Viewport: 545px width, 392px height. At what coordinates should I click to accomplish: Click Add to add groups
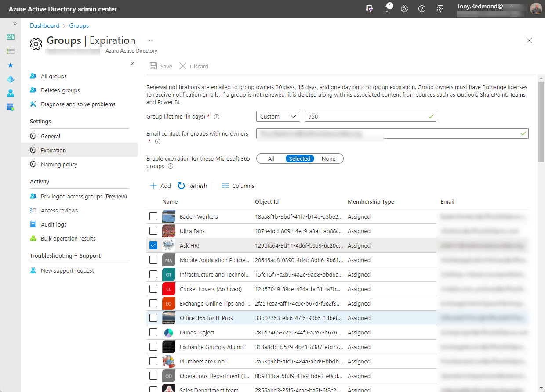pyautogui.click(x=160, y=186)
